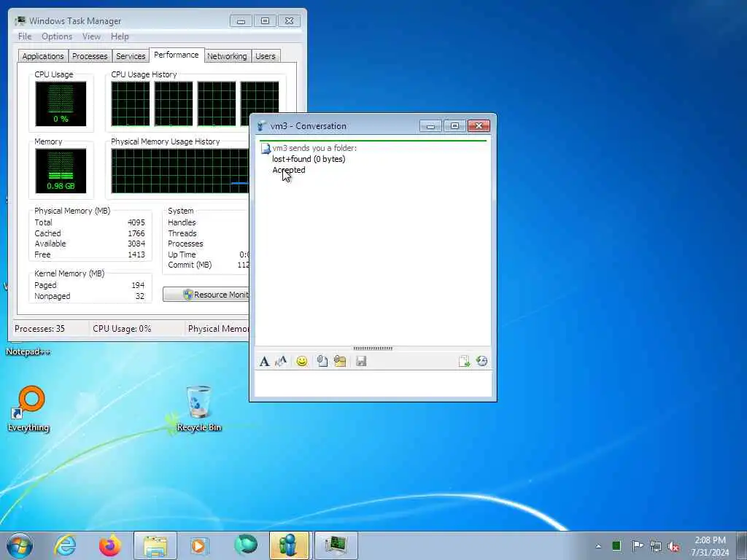Switch to LAN Messenger taskbar button

[289, 545]
